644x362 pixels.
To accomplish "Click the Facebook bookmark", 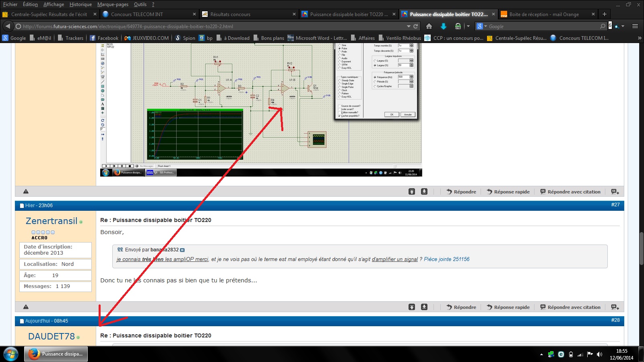I will coord(104,38).
